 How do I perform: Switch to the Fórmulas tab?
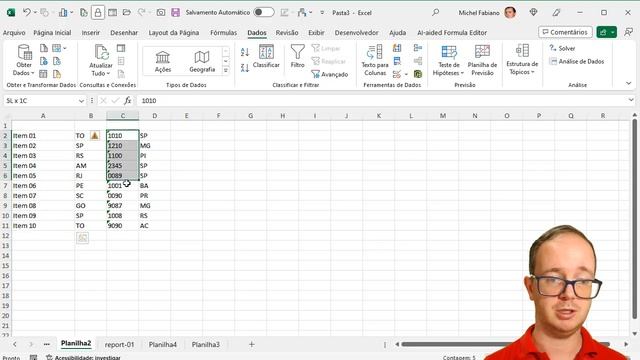[223, 33]
